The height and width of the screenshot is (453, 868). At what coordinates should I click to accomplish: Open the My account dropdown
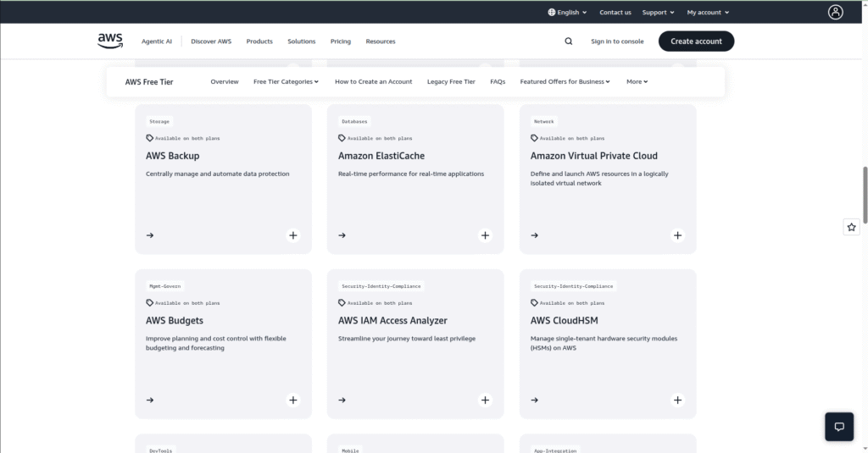(708, 12)
